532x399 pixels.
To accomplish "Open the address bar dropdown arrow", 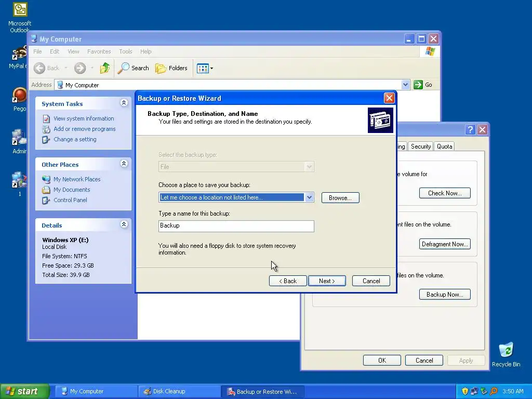I will 405,85.
